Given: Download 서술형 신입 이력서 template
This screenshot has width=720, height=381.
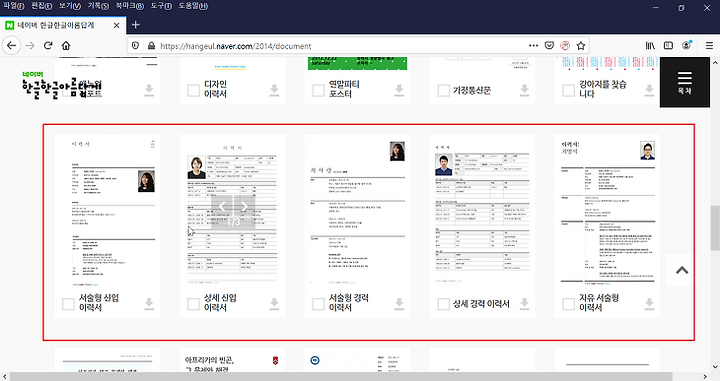Looking at the screenshot, I should 149,303.
